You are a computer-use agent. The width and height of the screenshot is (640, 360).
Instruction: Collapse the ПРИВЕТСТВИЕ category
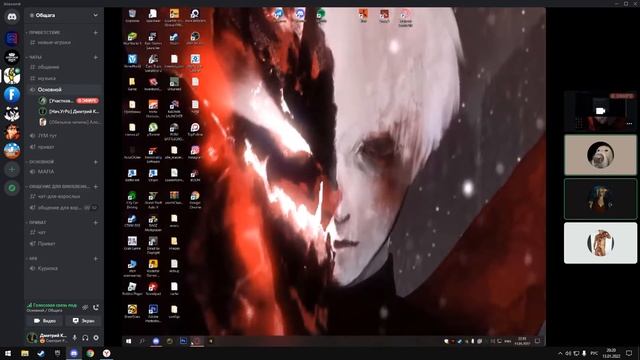coord(44,32)
